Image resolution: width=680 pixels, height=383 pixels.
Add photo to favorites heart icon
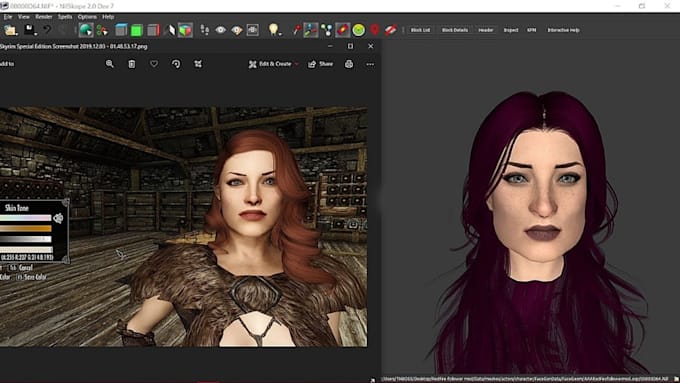[154, 64]
